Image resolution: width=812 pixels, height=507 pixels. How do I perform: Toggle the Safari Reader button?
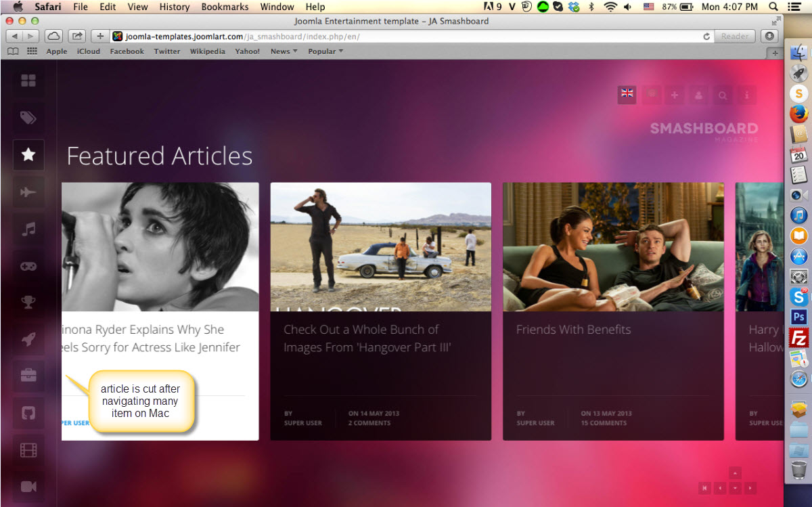pos(735,37)
